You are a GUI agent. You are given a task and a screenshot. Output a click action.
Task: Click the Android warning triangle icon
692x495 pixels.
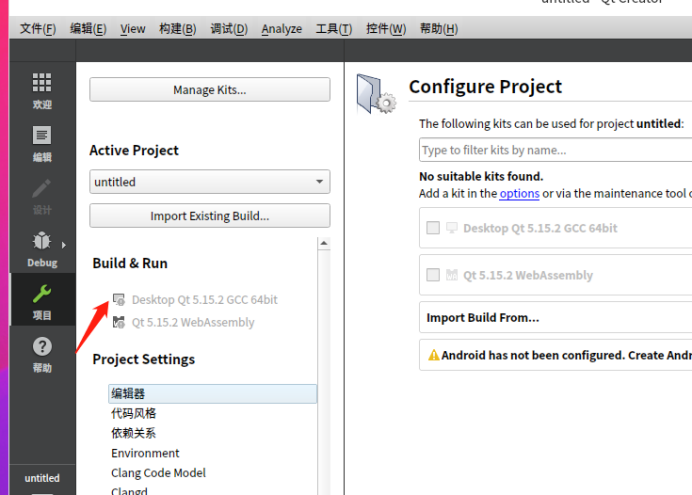(433, 355)
